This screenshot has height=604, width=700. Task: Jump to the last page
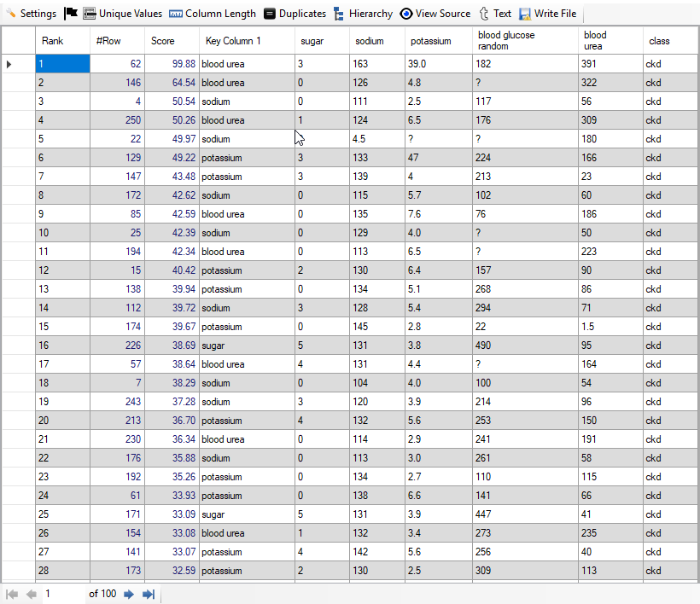148,594
